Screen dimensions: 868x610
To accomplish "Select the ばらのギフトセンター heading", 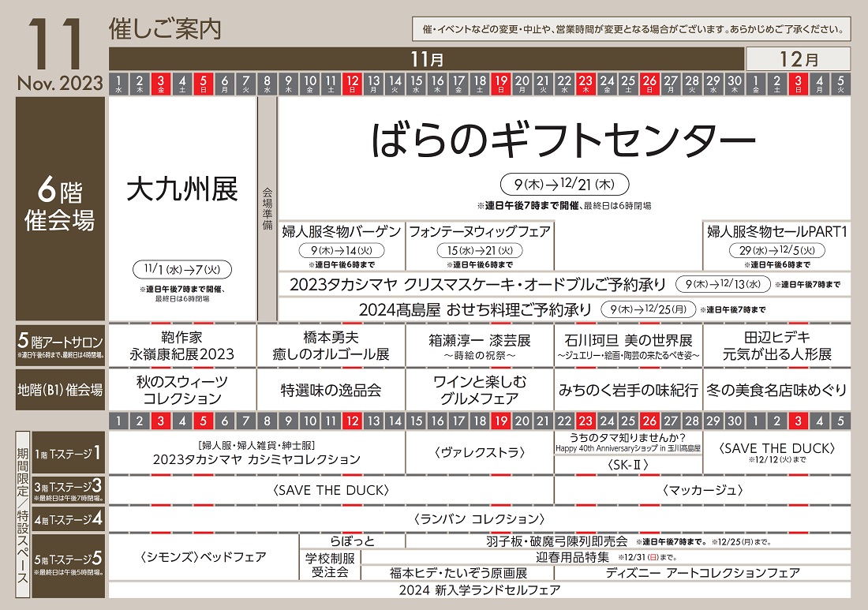I will pos(563,140).
